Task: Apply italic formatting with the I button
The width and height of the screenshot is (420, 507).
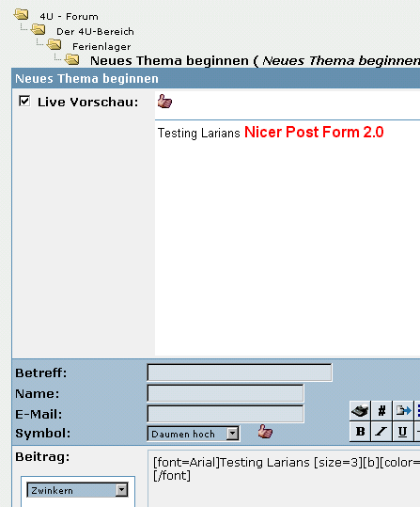Action: coord(381,432)
